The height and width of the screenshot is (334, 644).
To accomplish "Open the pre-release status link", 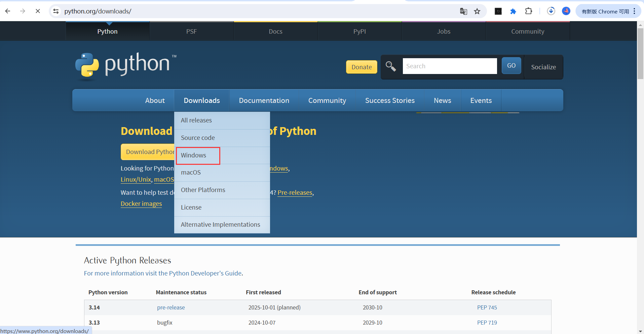I will (171, 307).
